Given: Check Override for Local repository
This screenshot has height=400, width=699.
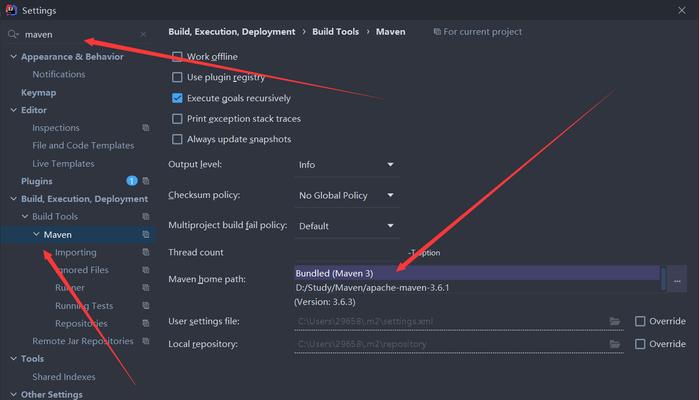Looking at the screenshot, I should 640,344.
